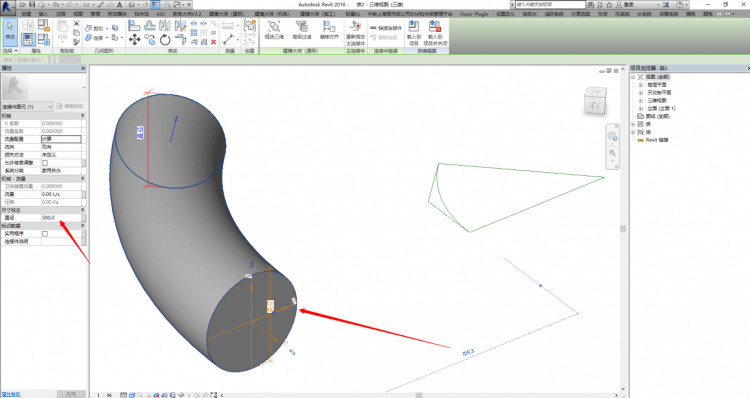Open the 插入 ribbon tab
This screenshot has height=398, width=750.
[43, 14]
